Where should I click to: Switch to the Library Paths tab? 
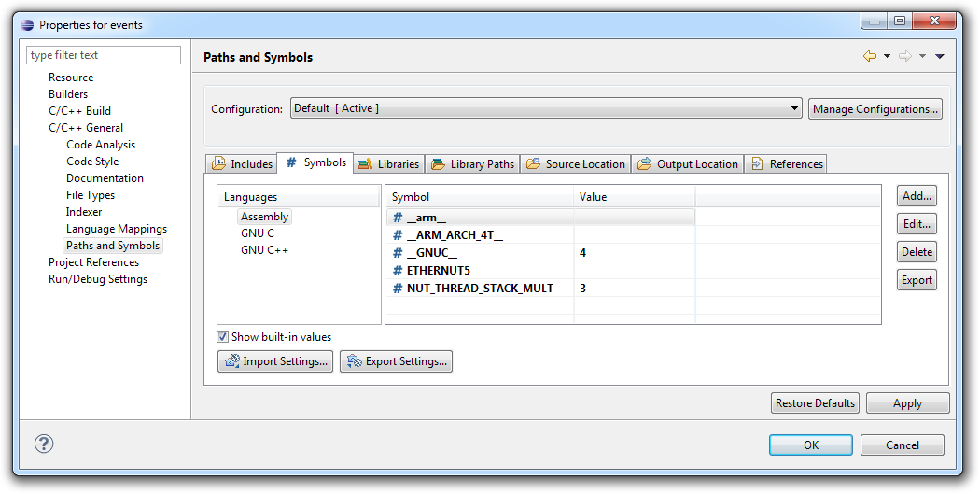[x=472, y=164]
